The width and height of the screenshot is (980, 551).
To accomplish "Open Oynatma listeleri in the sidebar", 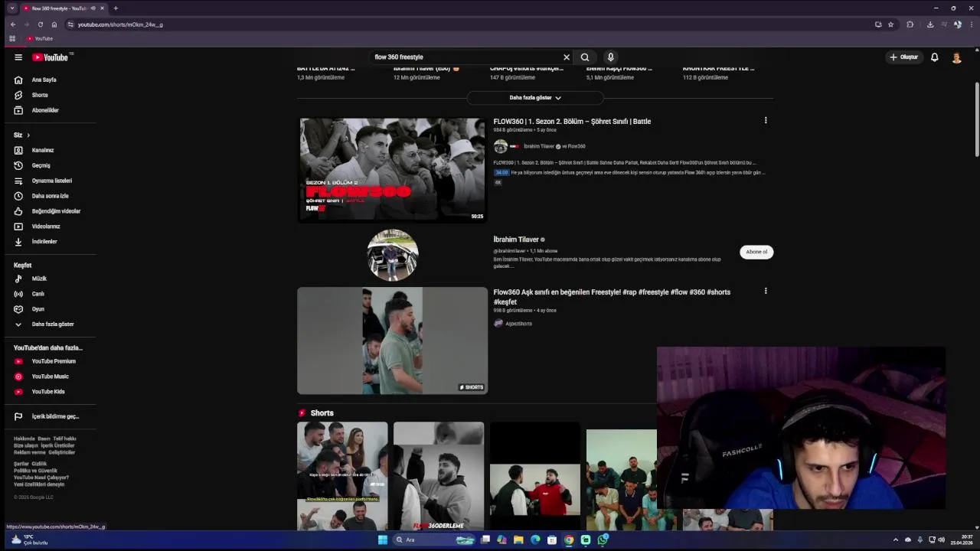I will (51, 181).
